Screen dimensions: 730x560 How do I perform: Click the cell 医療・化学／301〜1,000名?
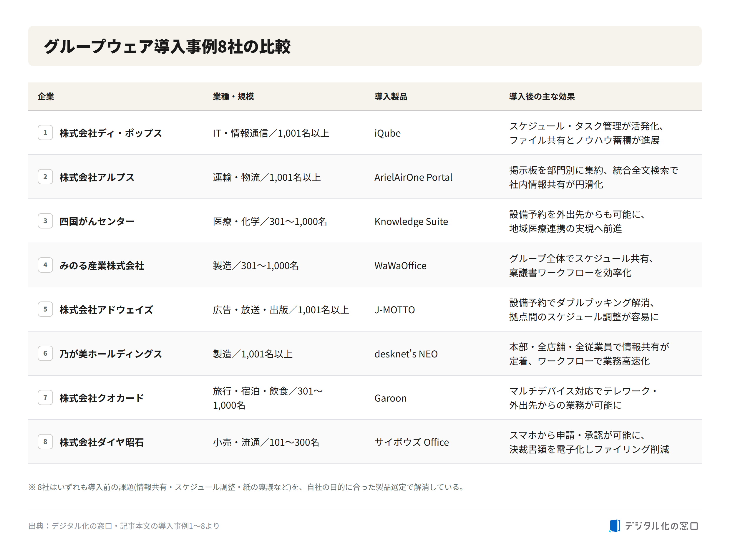(270, 221)
